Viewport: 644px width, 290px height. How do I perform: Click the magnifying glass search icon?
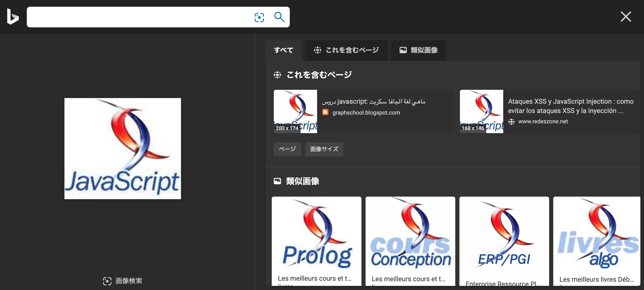(x=279, y=17)
